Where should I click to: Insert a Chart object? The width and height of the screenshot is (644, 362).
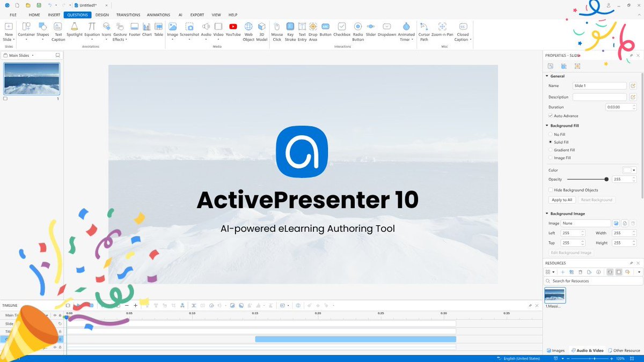147,29
